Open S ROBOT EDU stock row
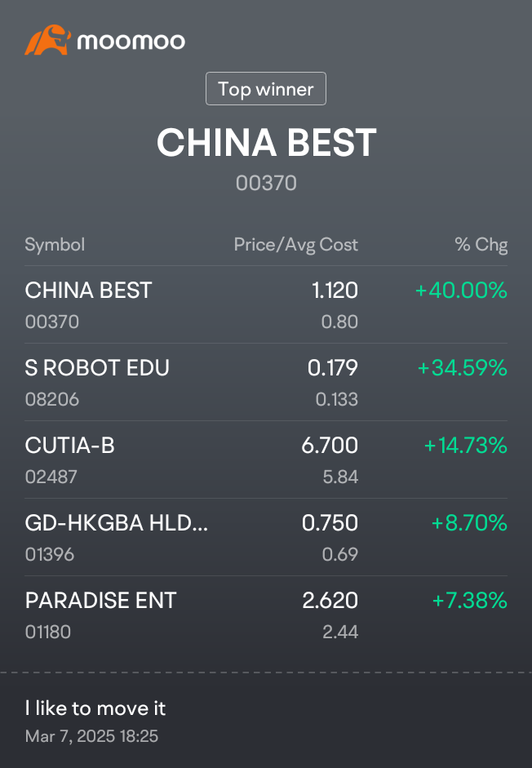Screen dimensions: 532x768 tap(266, 382)
